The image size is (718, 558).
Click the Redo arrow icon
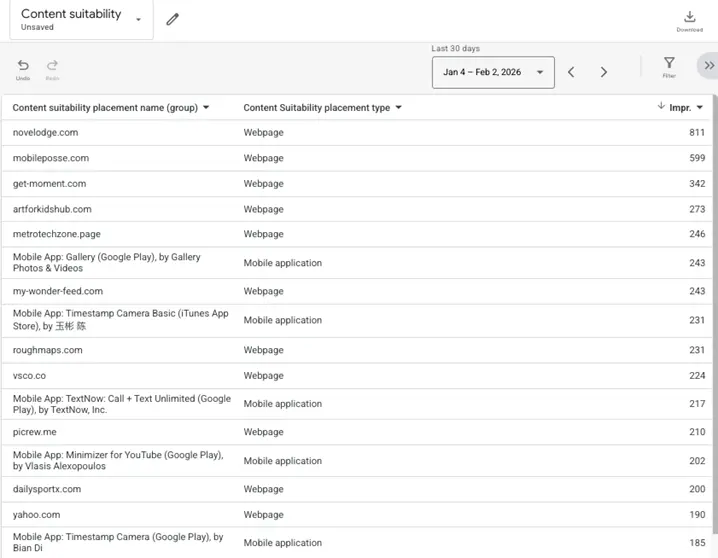52,65
